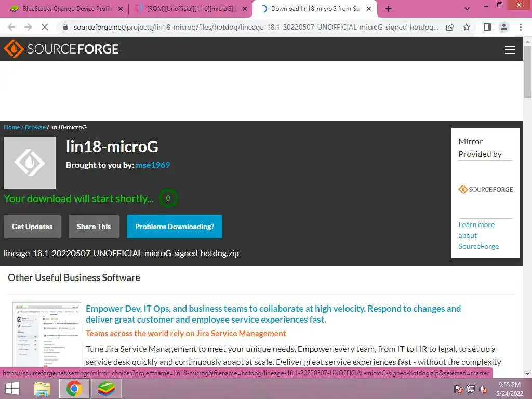The image size is (532, 399).
Task: Click the lin18-microG project title
Action: point(112,147)
